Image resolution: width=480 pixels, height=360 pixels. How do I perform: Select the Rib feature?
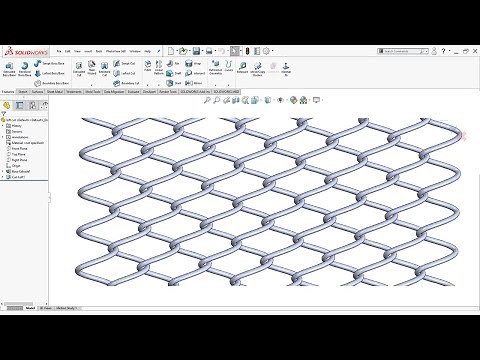[x=173, y=63]
